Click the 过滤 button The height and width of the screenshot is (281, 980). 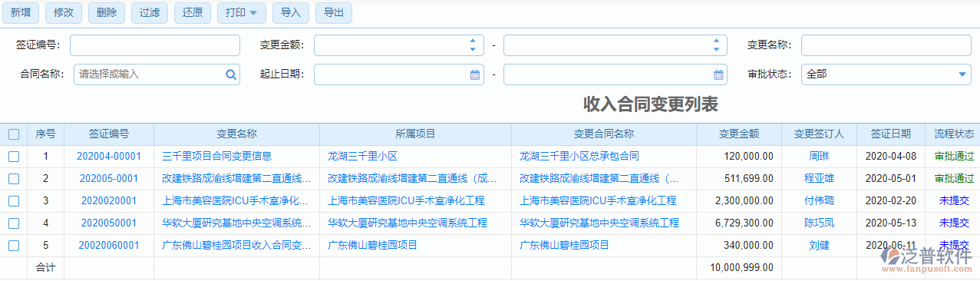(x=150, y=13)
